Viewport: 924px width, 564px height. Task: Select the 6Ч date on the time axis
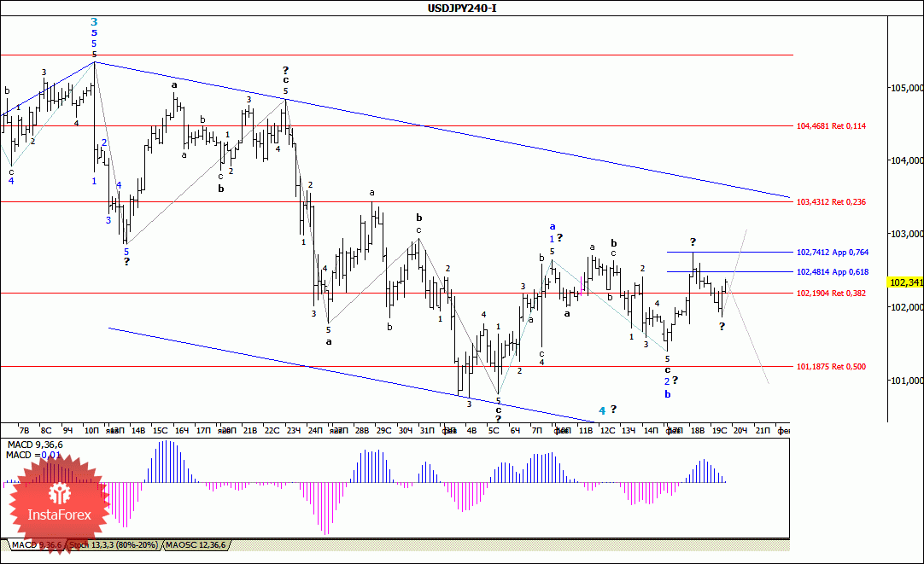pyautogui.click(x=515, y=431)
